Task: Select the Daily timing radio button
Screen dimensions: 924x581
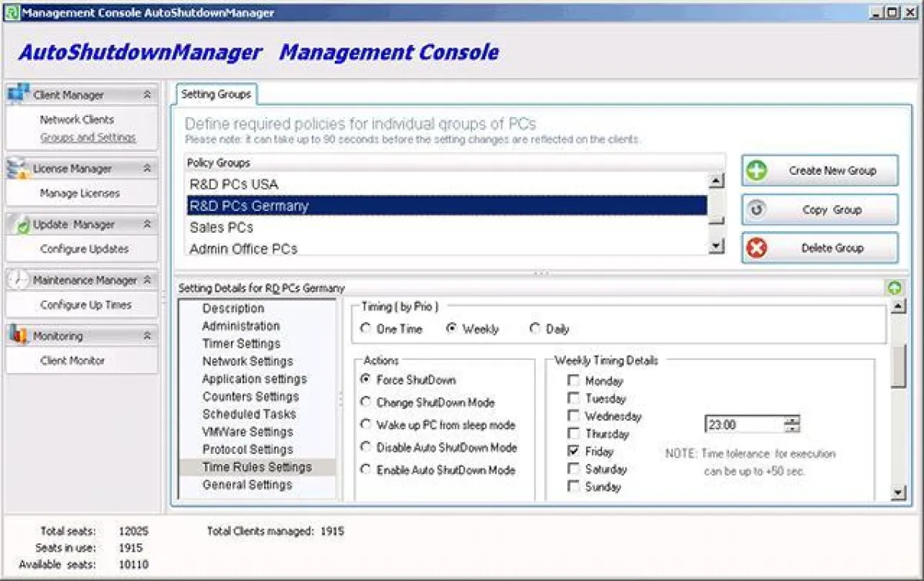Action: [x=535, y=328]
